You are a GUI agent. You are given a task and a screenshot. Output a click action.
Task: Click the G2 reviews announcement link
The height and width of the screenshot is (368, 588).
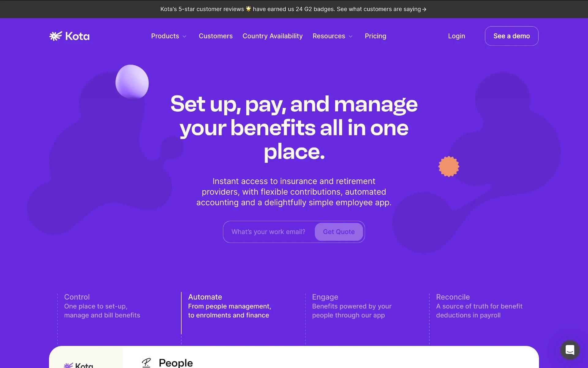point(294,9)
